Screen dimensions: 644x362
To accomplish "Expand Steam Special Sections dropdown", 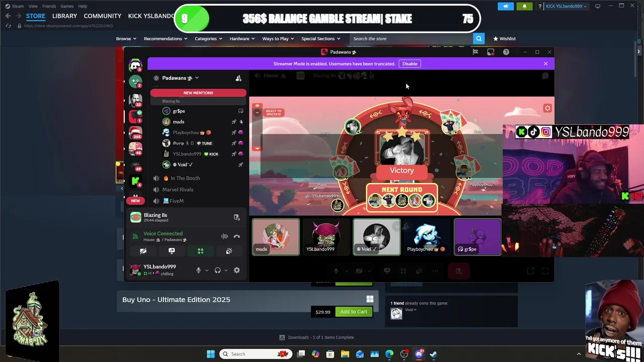I will 320,39.
